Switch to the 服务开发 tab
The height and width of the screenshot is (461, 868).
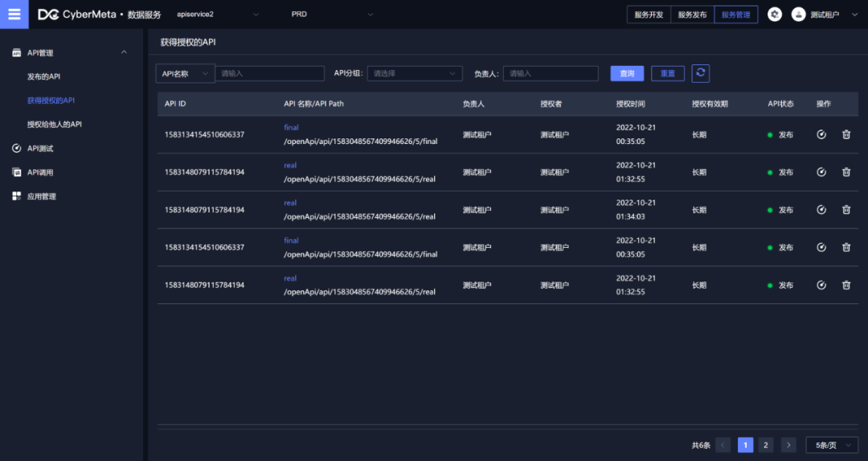coord(649,14)
